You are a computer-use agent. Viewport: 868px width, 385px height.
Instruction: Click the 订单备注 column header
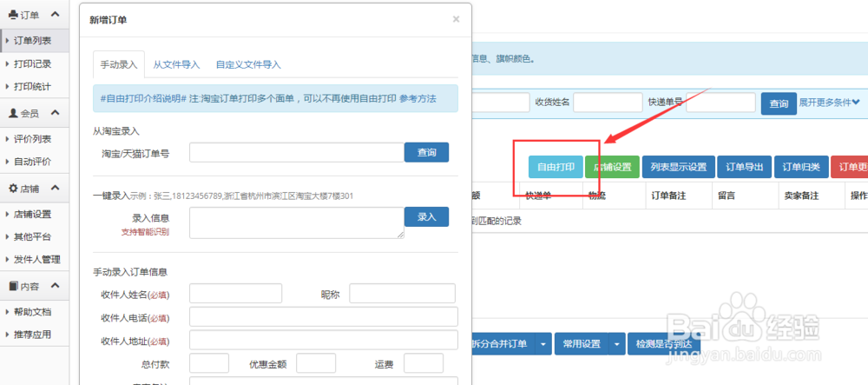668,196
